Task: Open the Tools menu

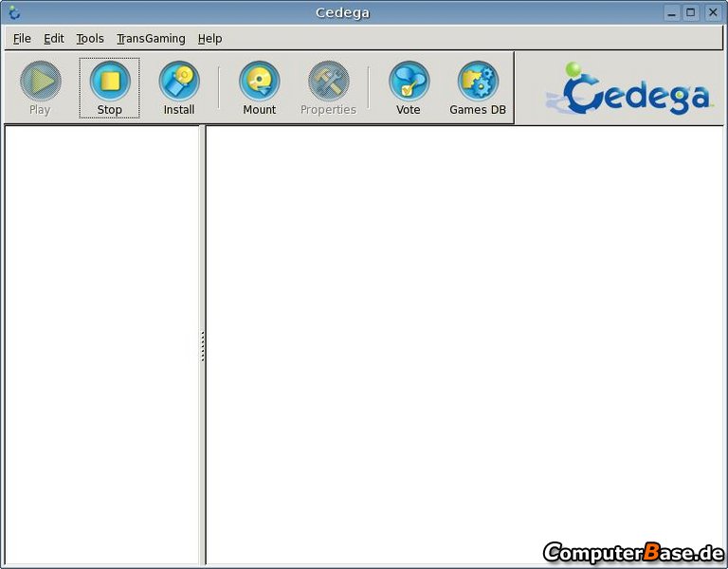Action: coord(90,39)
